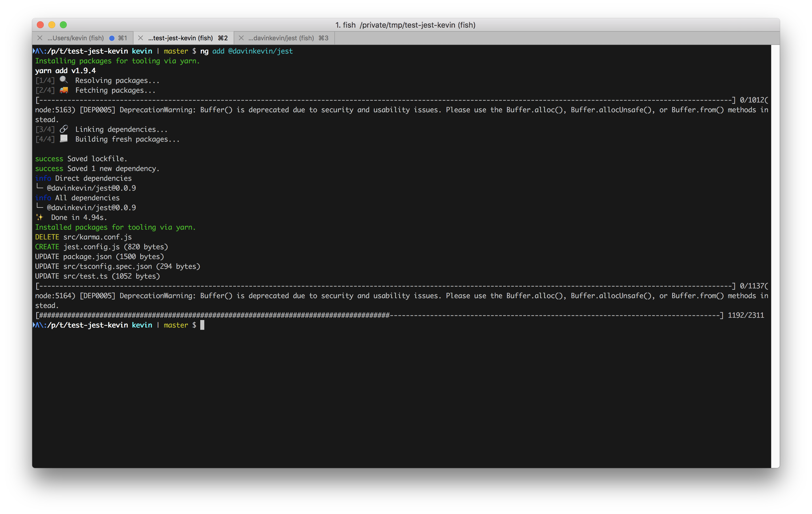Click the sparkles emoji before Done in 4.94s
The height and width of the screenshot is (514, 812).
39,217
